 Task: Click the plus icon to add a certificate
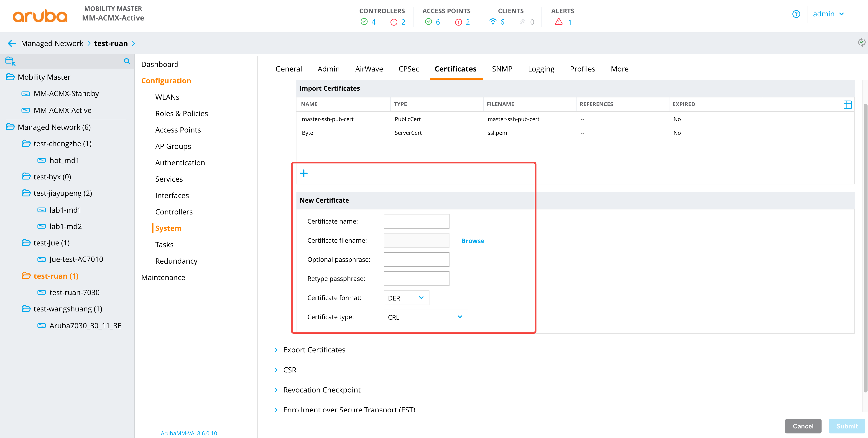pos(304,173)
